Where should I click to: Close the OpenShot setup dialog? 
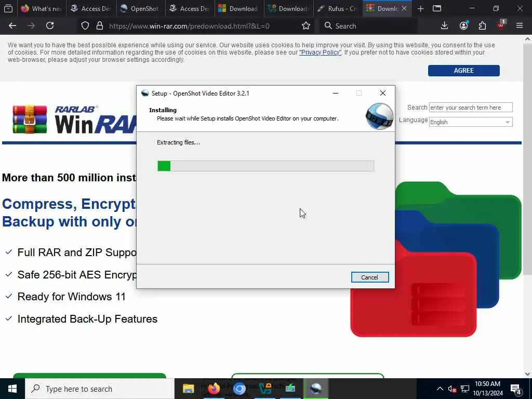tap(383, 93)
